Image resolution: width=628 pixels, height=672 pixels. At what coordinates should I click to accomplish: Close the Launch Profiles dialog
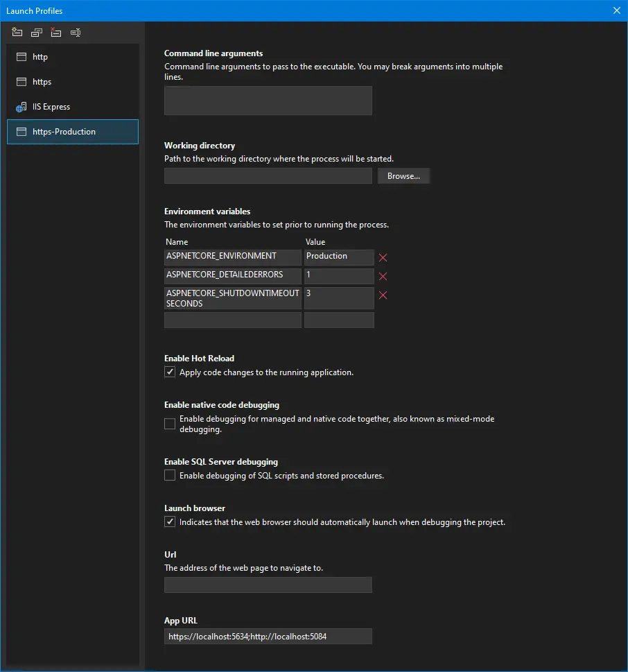617,10
